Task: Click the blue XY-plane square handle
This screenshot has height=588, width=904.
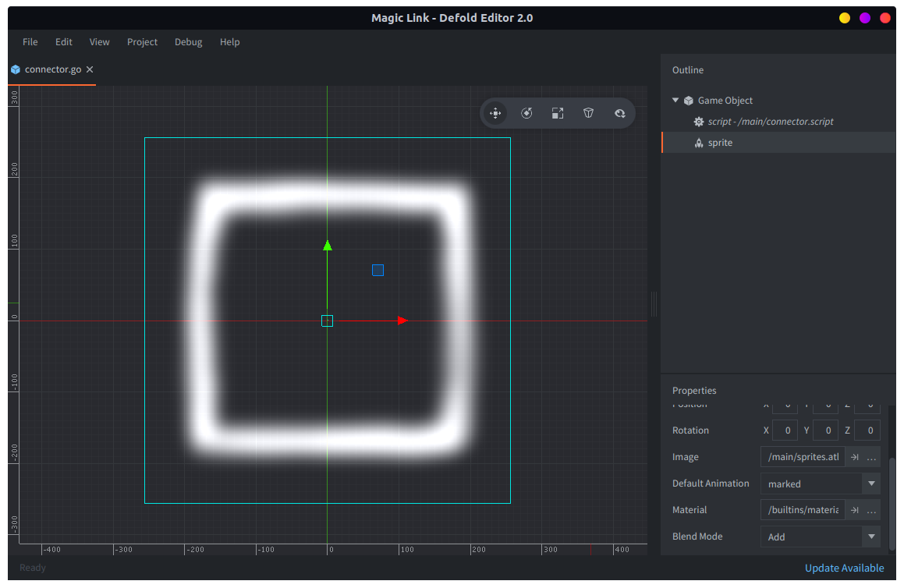Action: (378, 271)
